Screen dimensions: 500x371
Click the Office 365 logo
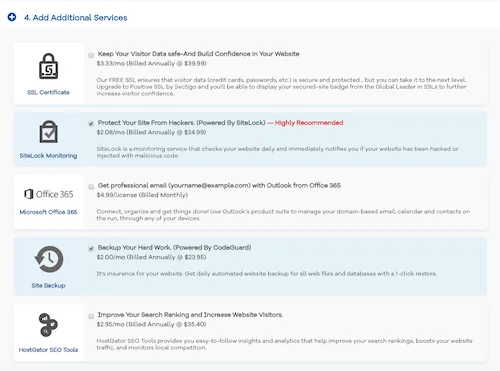point(49,194)
